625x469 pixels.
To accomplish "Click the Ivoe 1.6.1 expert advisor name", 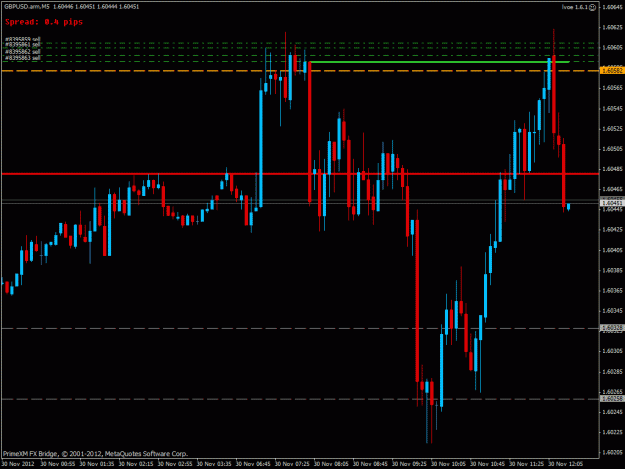I will (574, 7).
